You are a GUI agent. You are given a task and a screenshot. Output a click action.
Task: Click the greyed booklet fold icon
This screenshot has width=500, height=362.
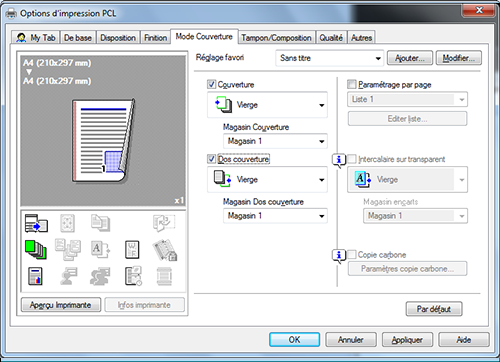coord(164,223)
